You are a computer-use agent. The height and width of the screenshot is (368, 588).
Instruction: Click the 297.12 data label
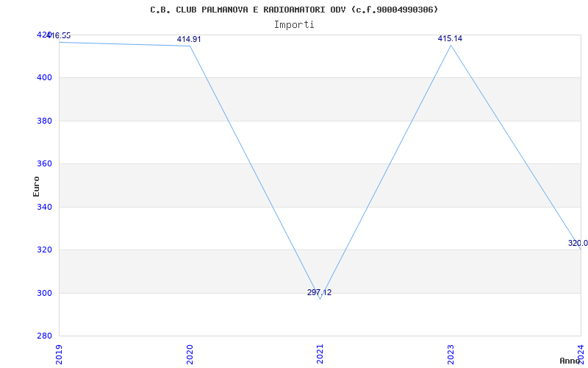point(320,292)
